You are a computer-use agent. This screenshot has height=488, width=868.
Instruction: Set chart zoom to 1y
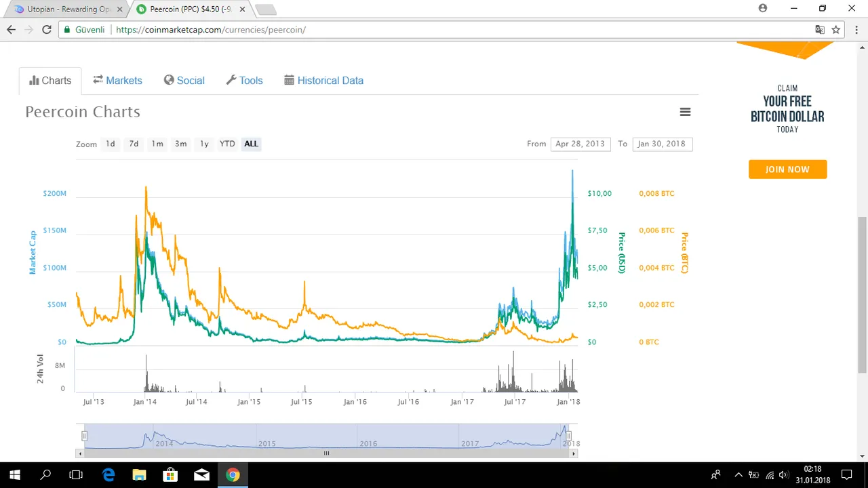204,144
